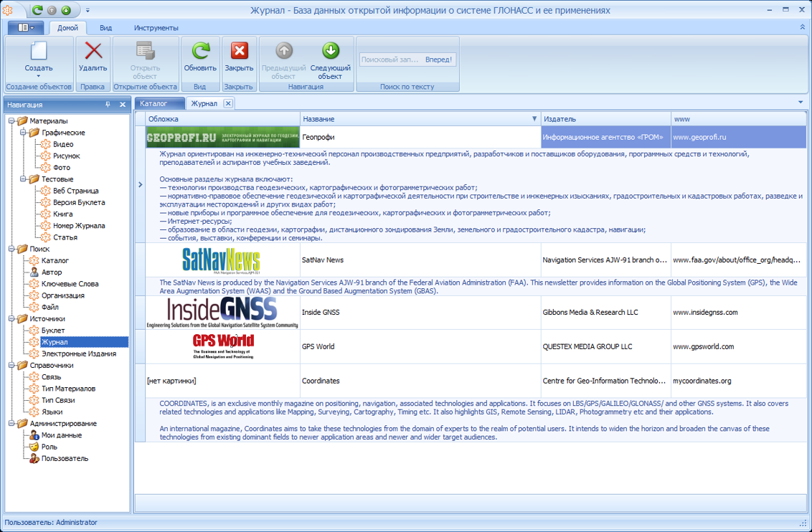Click the Открыть объект icon
This screenshot has height=532, width=812.
click(x=146, y=51)
